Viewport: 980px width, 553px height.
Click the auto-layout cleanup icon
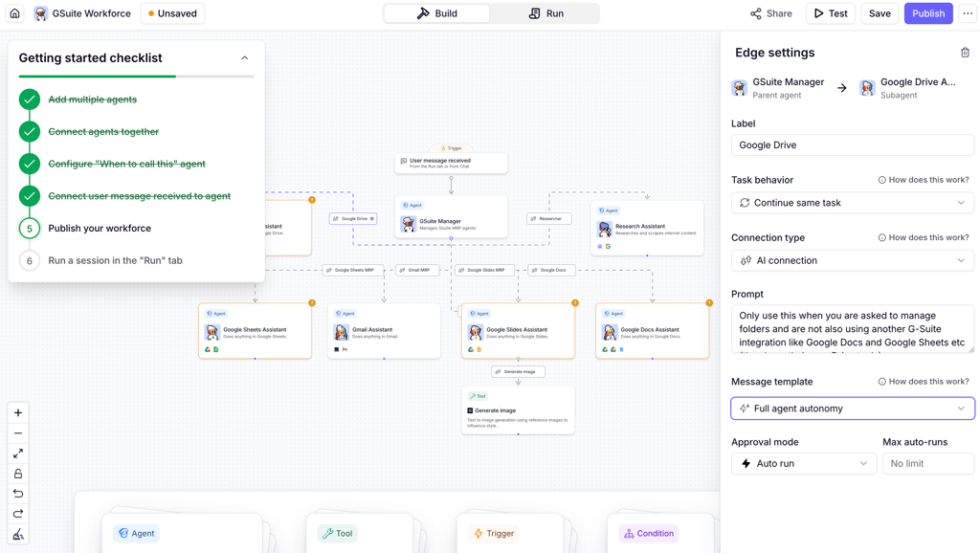click(18, 534)
